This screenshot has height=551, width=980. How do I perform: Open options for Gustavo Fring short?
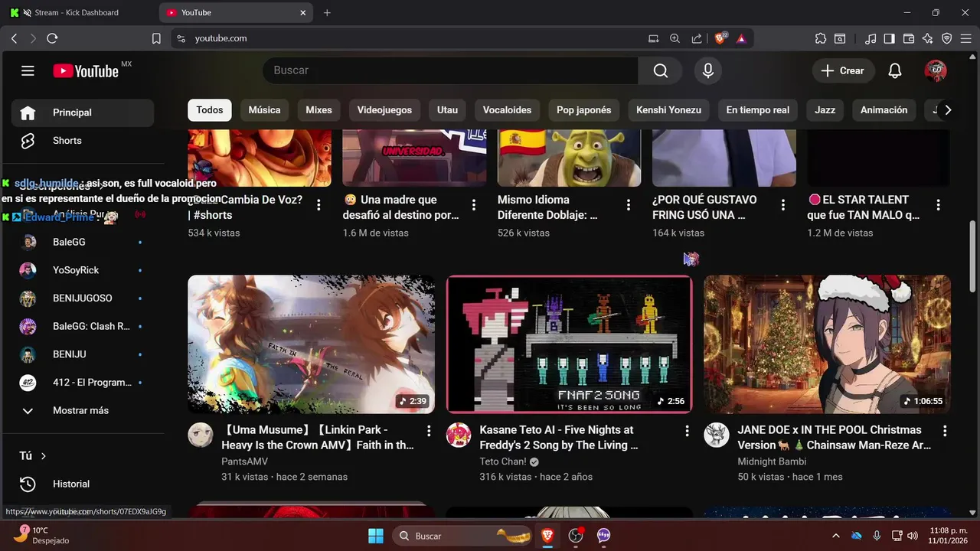pos(783,205)
